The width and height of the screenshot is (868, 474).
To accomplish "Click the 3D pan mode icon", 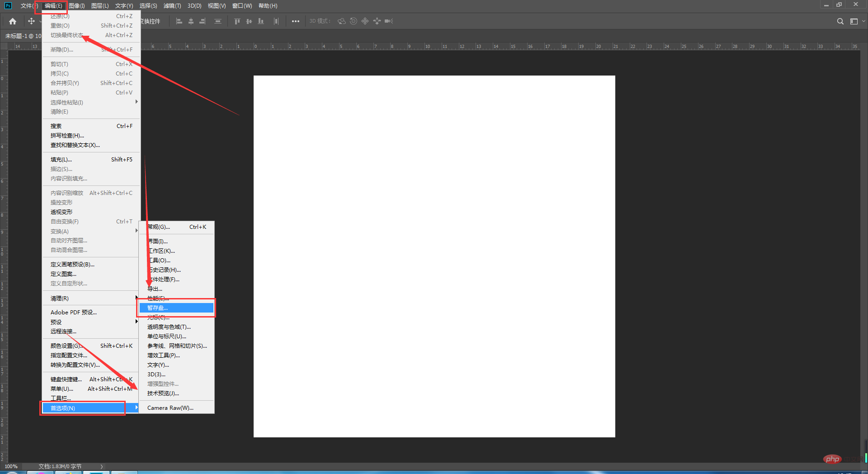I will tap(365, 21).
